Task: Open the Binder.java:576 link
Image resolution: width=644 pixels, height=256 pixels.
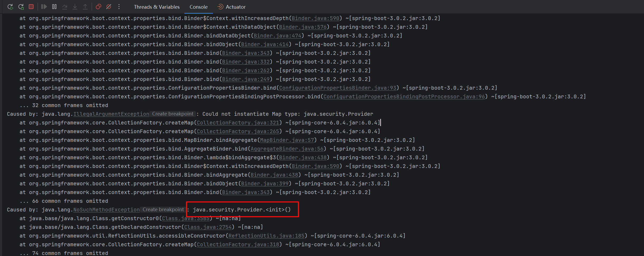Action: click(303, 27)
